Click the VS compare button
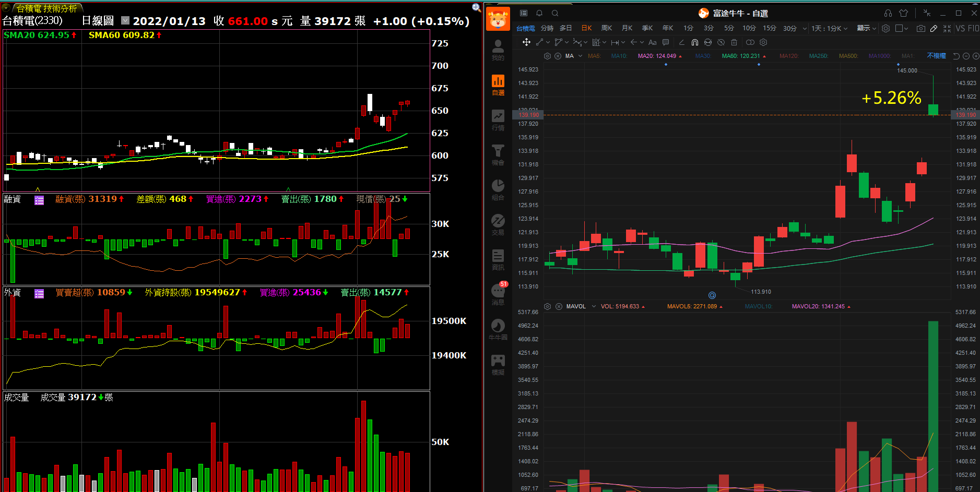The height and width of the screenshot is (492, 980). [x=960, y=28]
